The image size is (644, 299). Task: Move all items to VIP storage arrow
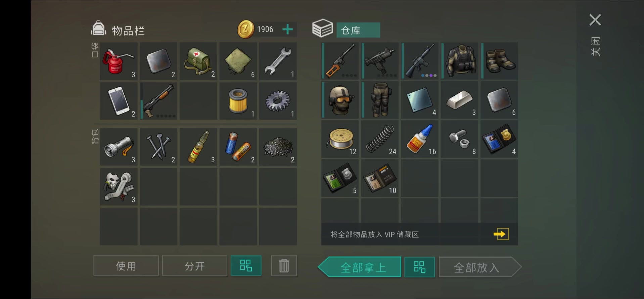coord(501,234)
